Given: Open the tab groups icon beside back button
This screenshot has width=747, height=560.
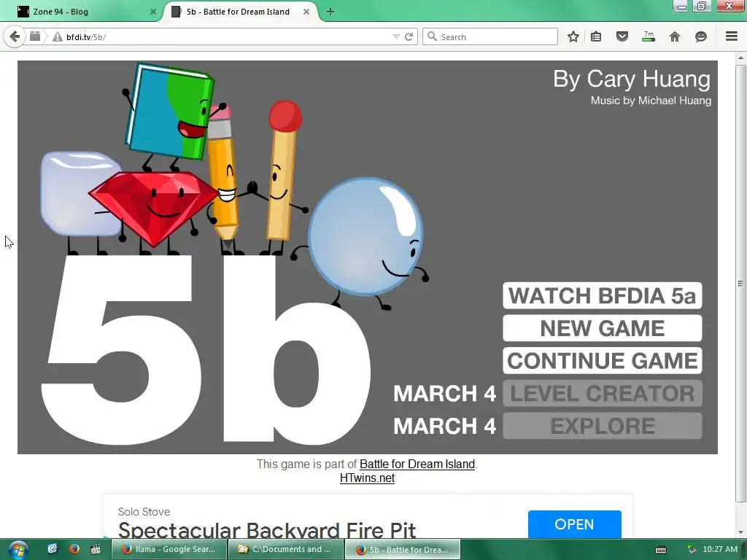Looking at the screenshot, I should [35, 36].
